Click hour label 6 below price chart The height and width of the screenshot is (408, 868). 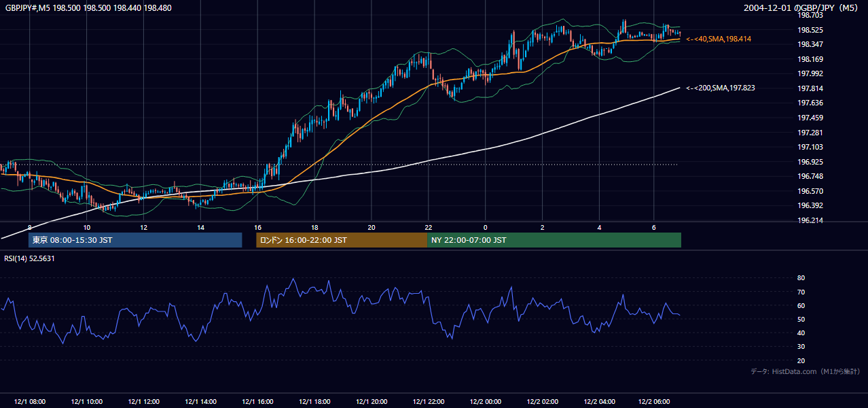[654, 227]
